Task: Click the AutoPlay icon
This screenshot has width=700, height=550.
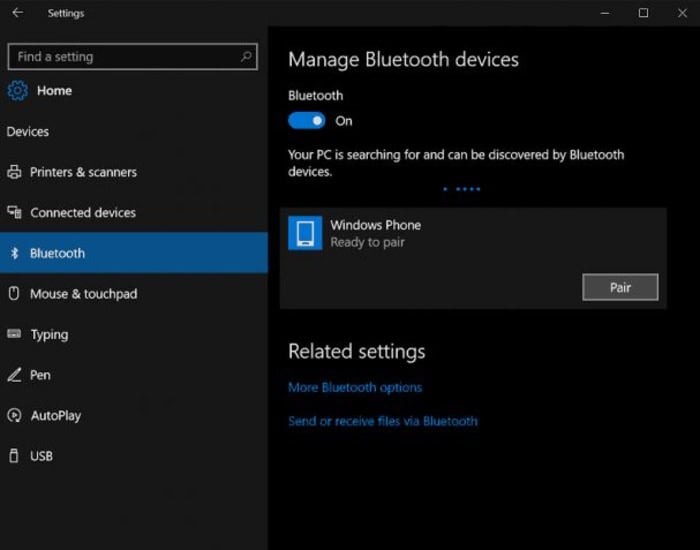Action: tap(14, 415)
